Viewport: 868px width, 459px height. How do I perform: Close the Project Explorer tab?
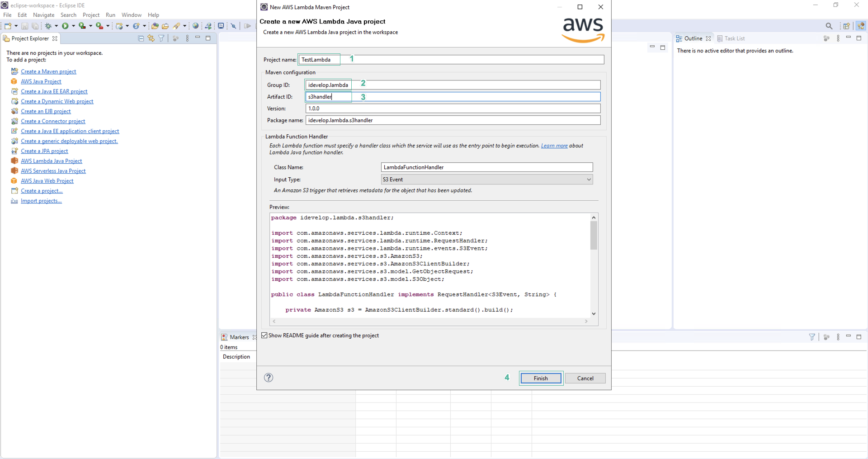coord(55,38)
